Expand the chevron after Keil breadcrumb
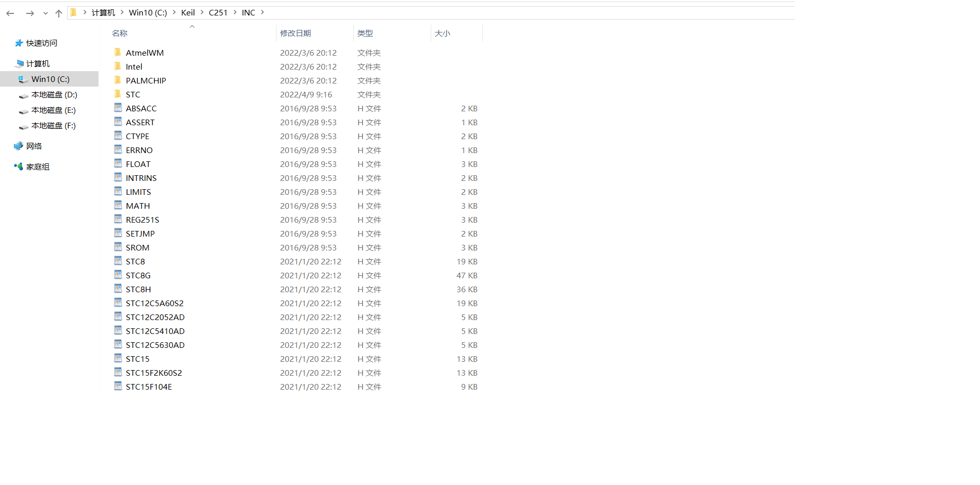Screen dimensions: 980x485 (202, 12)
